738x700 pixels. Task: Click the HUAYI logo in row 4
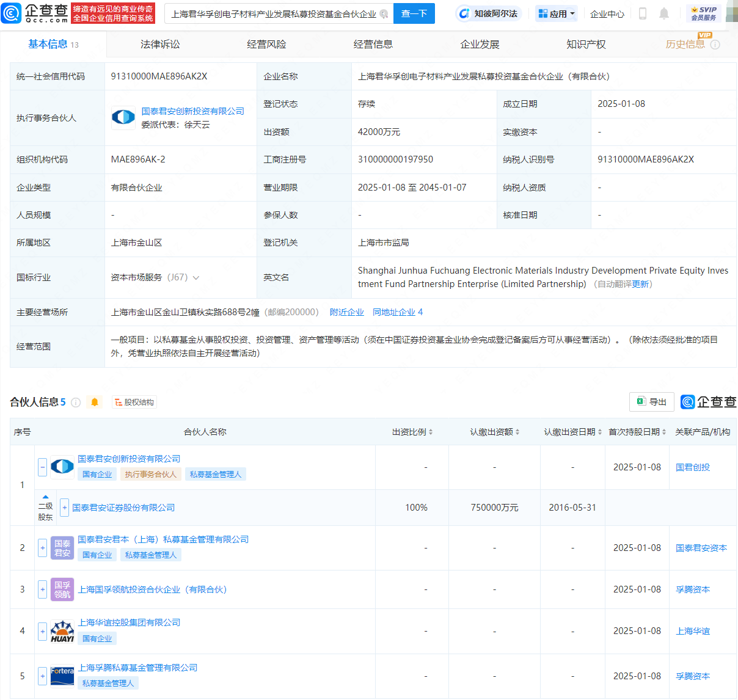[x=62, y=631]
